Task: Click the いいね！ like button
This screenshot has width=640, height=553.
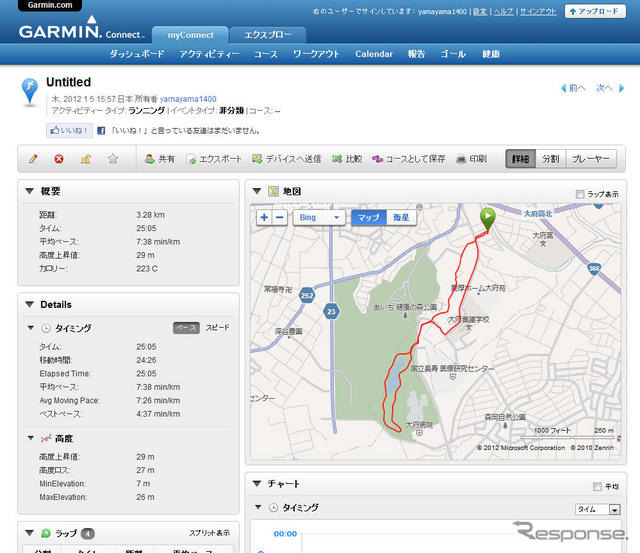Action: click(x=69, y=131)
